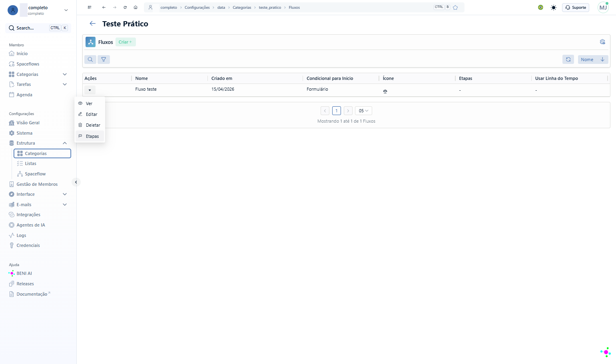Choose Deletar in the actions menu
This screenshot has width=616, height=364.
90,125
